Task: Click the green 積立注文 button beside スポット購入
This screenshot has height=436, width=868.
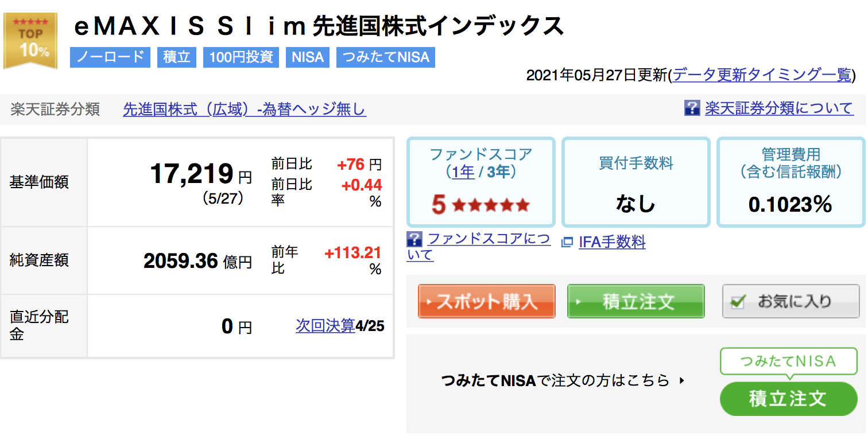Action: pos(636,301)
